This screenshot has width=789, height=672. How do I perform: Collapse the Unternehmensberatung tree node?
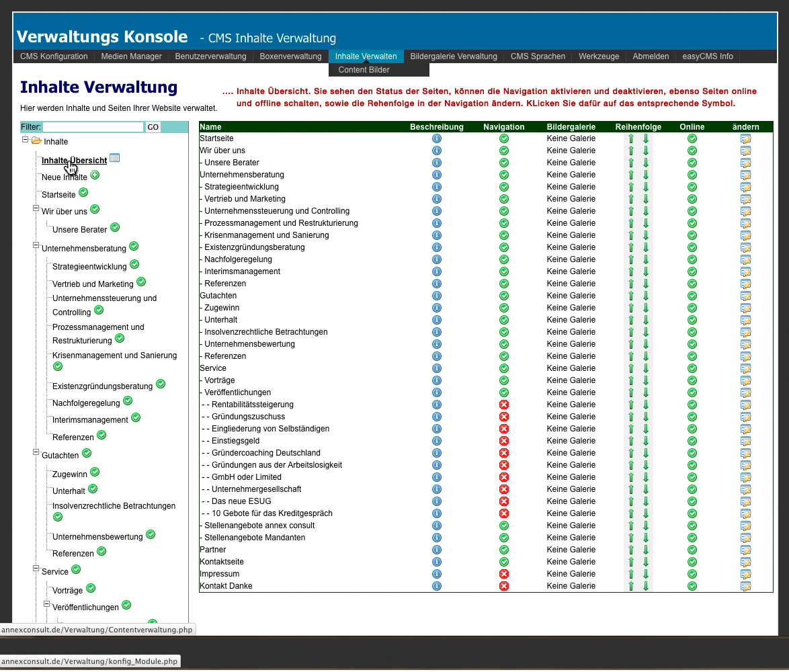(x=36, y=246)
